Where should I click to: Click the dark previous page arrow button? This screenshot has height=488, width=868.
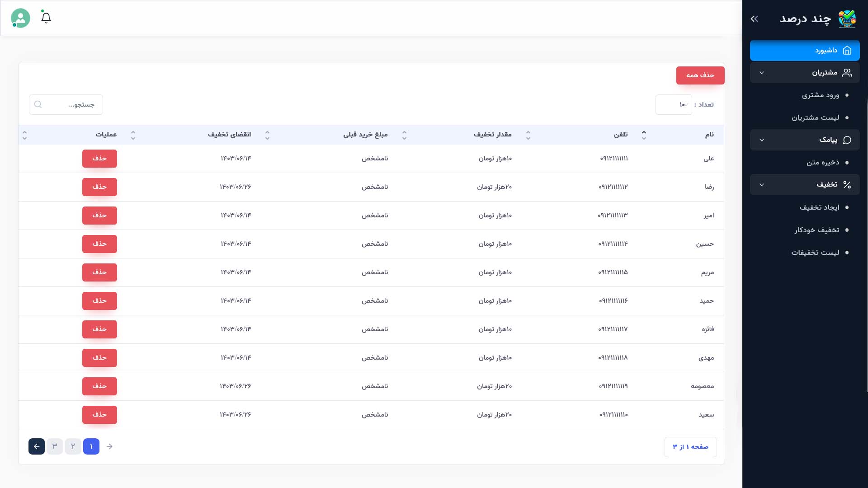pyautogui.click(x=37, y=446)
